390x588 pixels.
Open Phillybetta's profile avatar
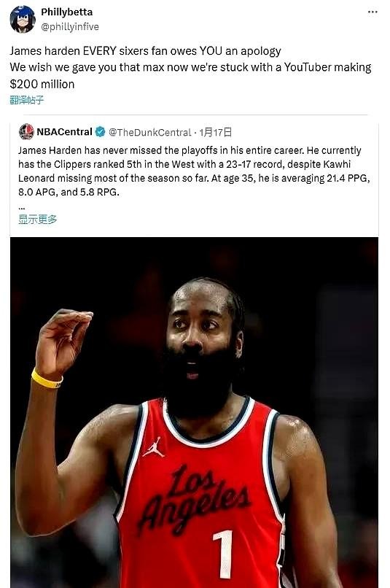(23, 19)
